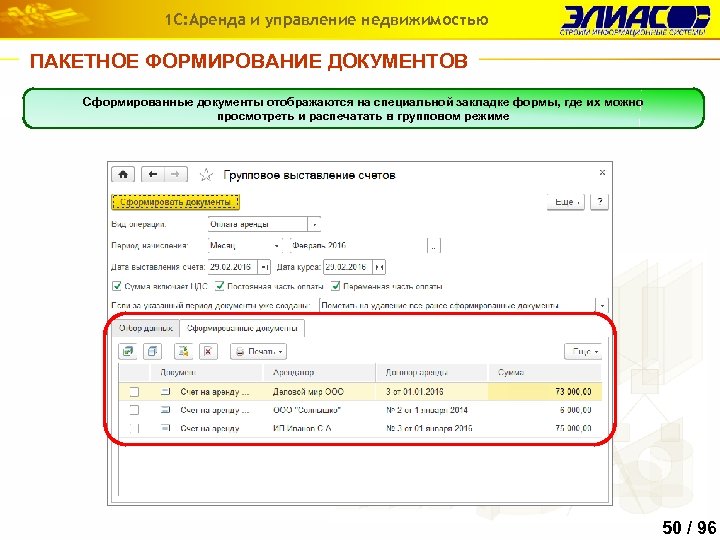Select the 73 000,00 amount cell

tap(545, 392)
